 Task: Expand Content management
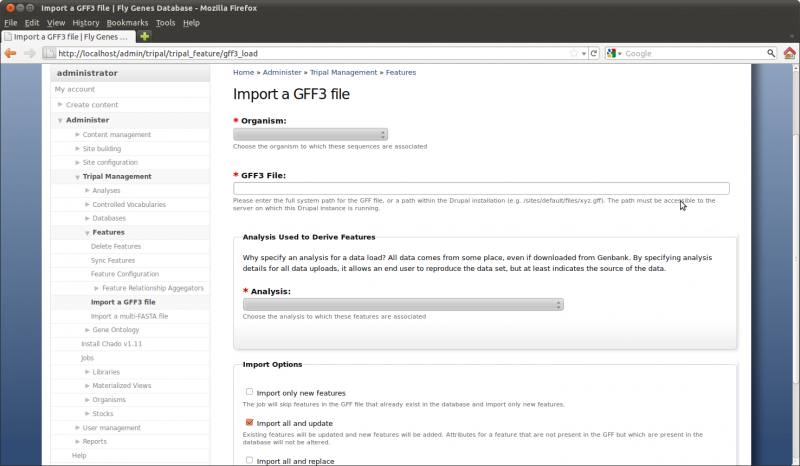coord(77,134)
